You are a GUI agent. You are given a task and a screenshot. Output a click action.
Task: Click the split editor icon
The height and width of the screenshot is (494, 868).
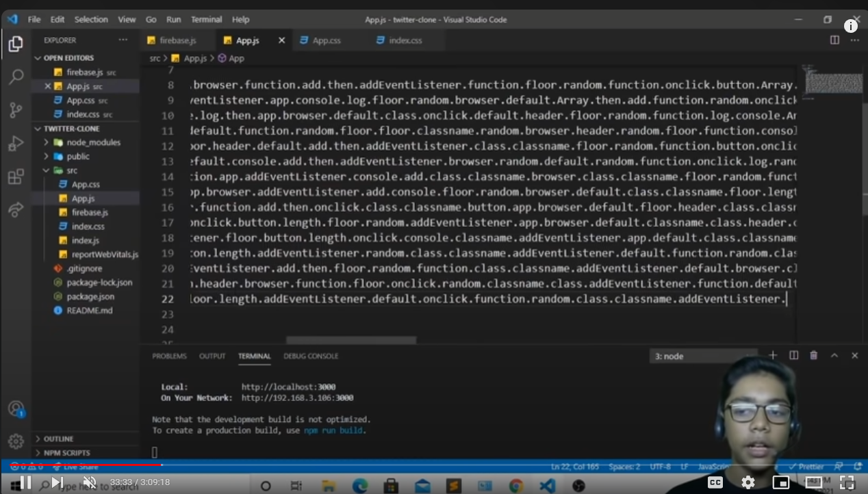[x=834, y=40]
